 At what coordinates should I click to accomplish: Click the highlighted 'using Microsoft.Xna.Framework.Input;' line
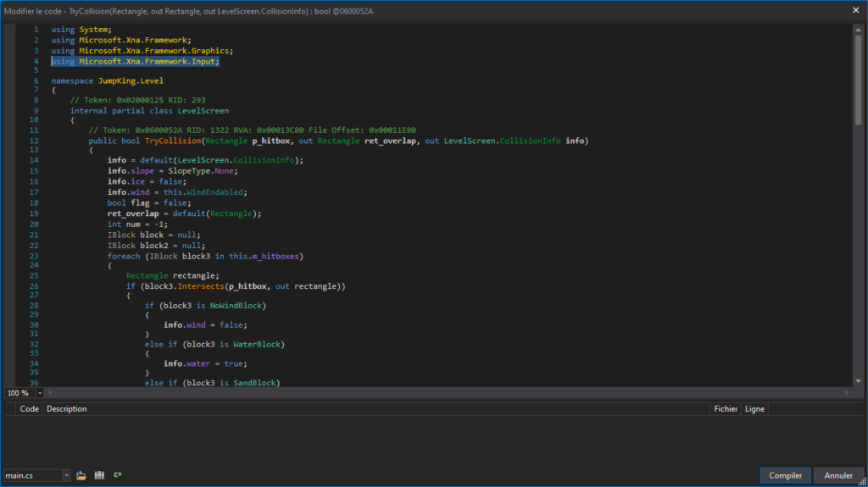click(x=135, y=62)
